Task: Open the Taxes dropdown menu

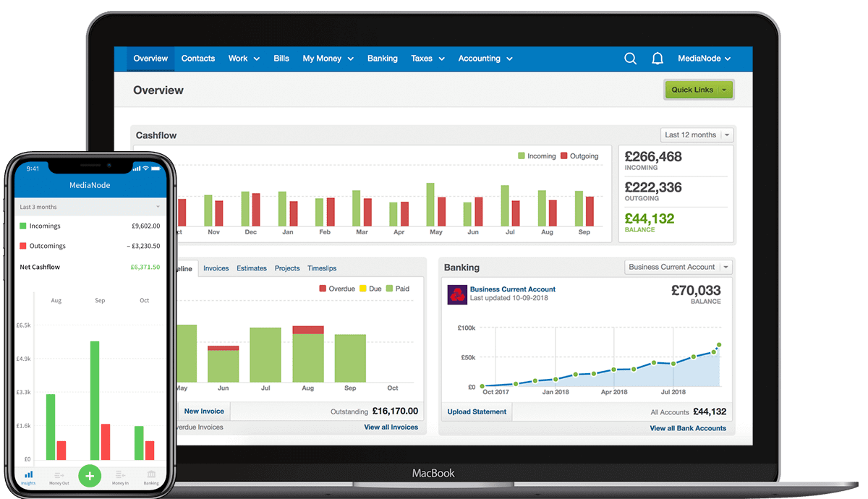Action: click(427, 59)
